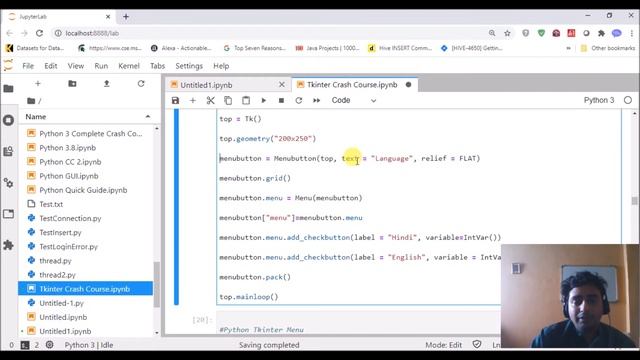This screenshot has height=360, width=640.
Task: Open the Open Tabs sidebar icon
Action: (x=9, y=214)
